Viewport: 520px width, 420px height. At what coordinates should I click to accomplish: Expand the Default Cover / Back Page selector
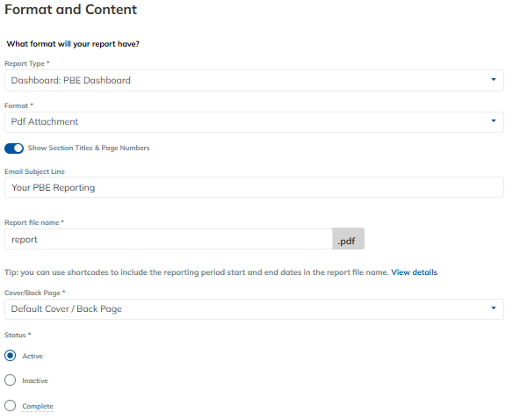pyautogui.click(x=254, y=309)
